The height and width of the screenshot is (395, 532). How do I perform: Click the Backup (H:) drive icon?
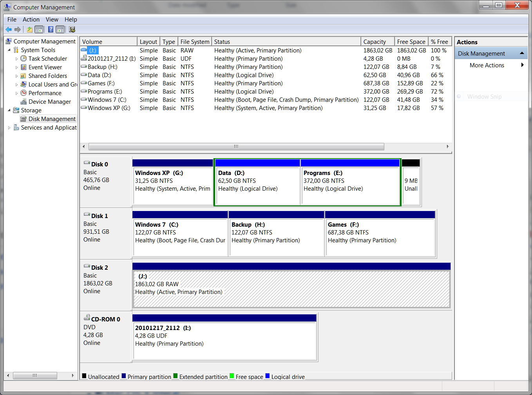(x=84, y=67)
